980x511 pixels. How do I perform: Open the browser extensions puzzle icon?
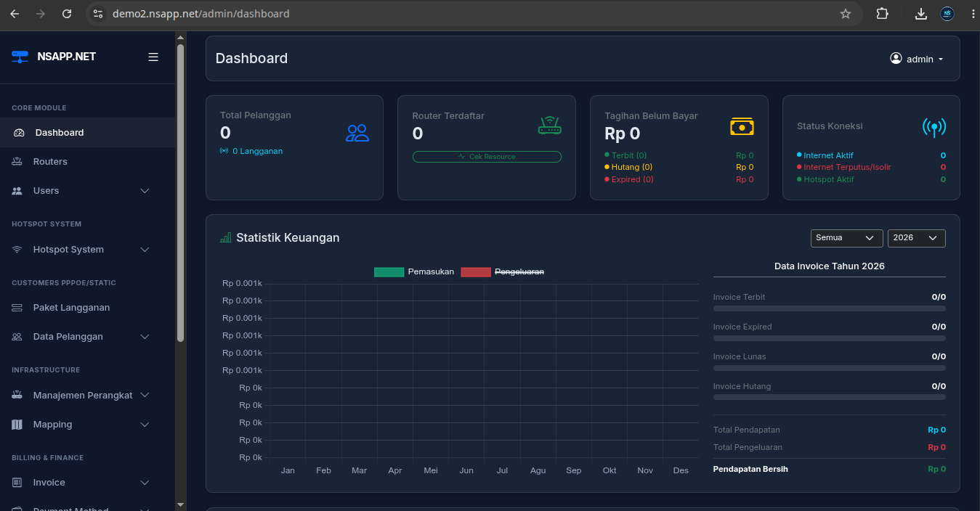[x=882, y=13]
